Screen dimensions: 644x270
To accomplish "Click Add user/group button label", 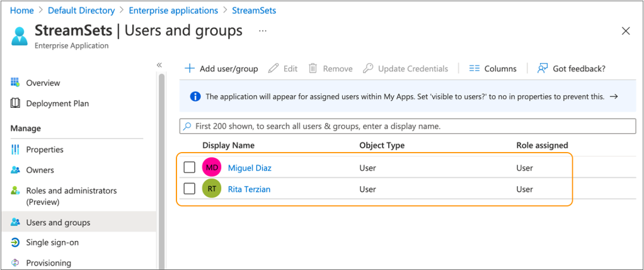I will click(x=229, y=69).
